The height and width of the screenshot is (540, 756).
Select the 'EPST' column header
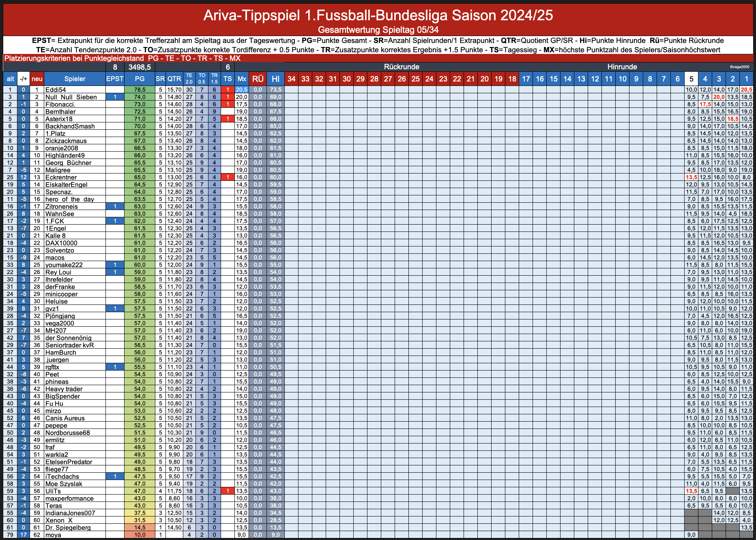tap(115, 79)
